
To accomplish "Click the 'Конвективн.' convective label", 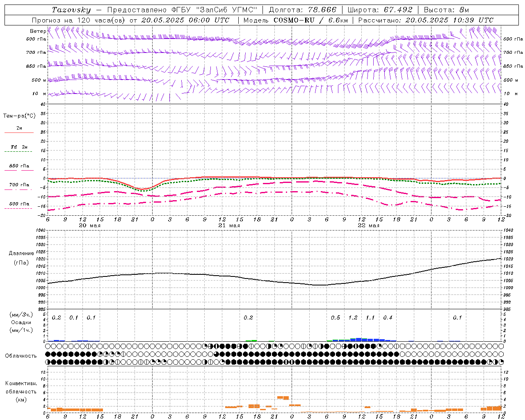I will pos(21,383).
